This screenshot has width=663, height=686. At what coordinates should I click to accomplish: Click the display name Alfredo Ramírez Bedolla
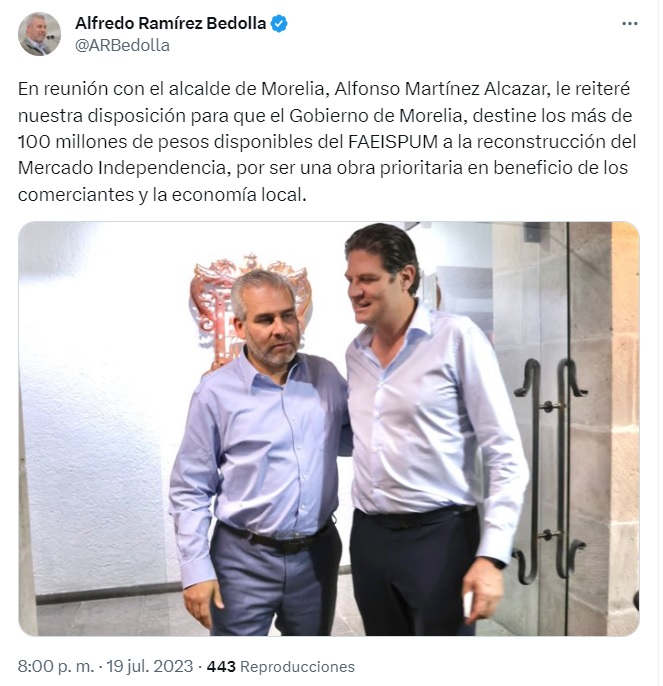click(171, 24)
